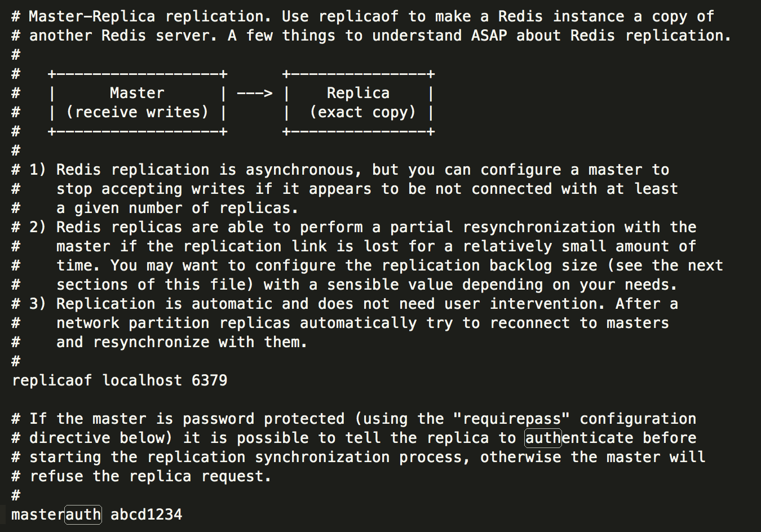Viewport: 761px width, 532px height.
Task: Click the password value abcd1234
Action: [x=146, y=515]
